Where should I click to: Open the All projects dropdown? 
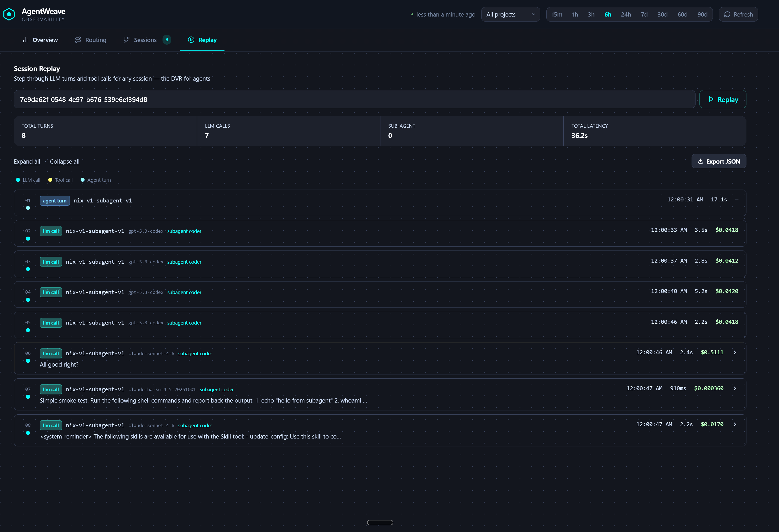(x=510, y=14)
